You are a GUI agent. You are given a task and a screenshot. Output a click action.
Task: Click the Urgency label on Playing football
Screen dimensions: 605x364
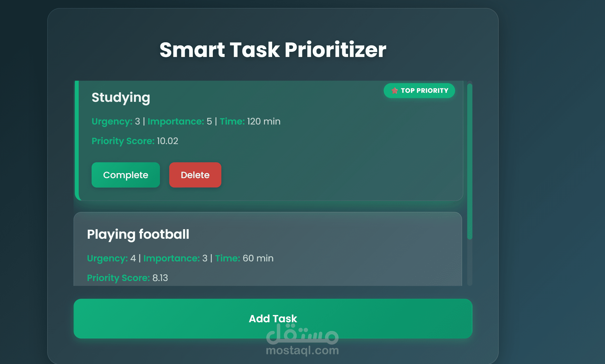pos(107,258)
